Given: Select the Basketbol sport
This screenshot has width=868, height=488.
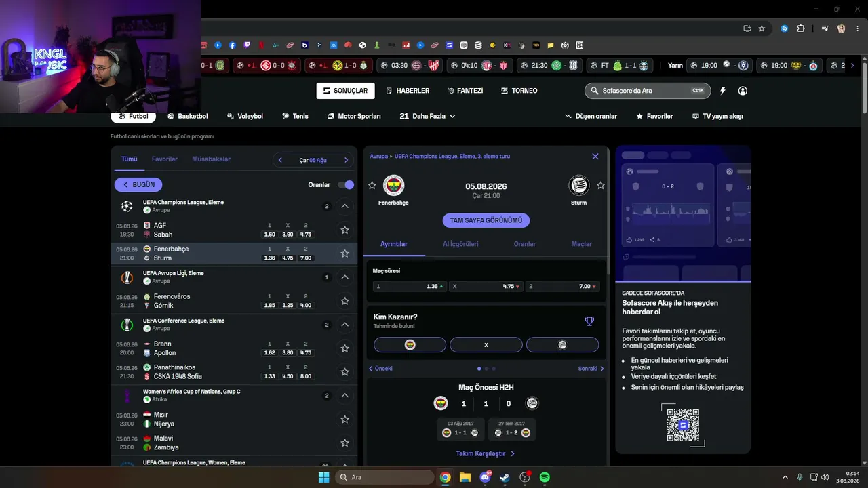Looking at the screenshot, I should click(x=188, y=116).
